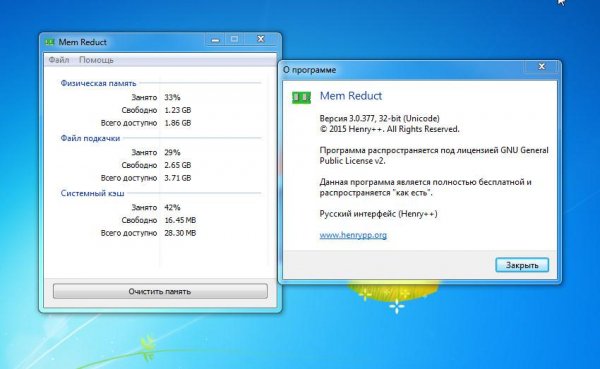Viewport: 600px width, 369px height.
Task: Click the Версия 3.0.377 version text
Action: click(380, 118)
